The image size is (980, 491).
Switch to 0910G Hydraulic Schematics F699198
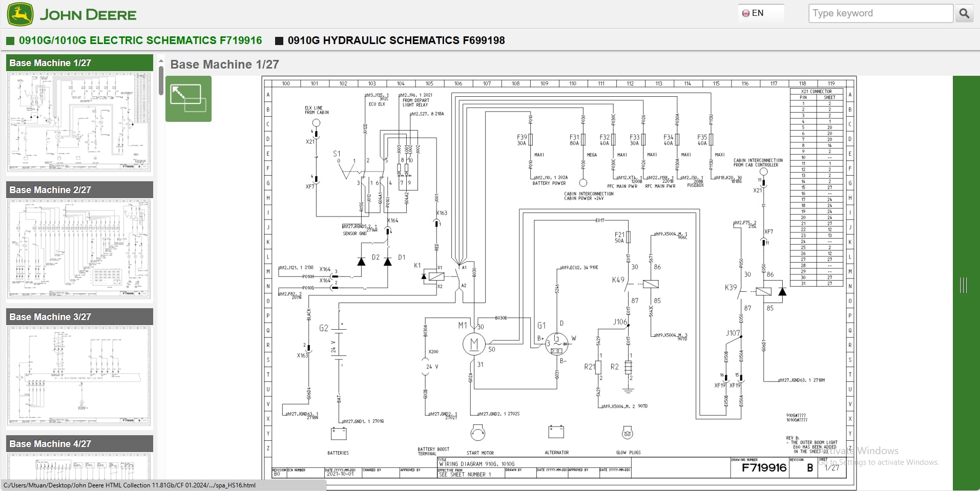click(396, 40)
